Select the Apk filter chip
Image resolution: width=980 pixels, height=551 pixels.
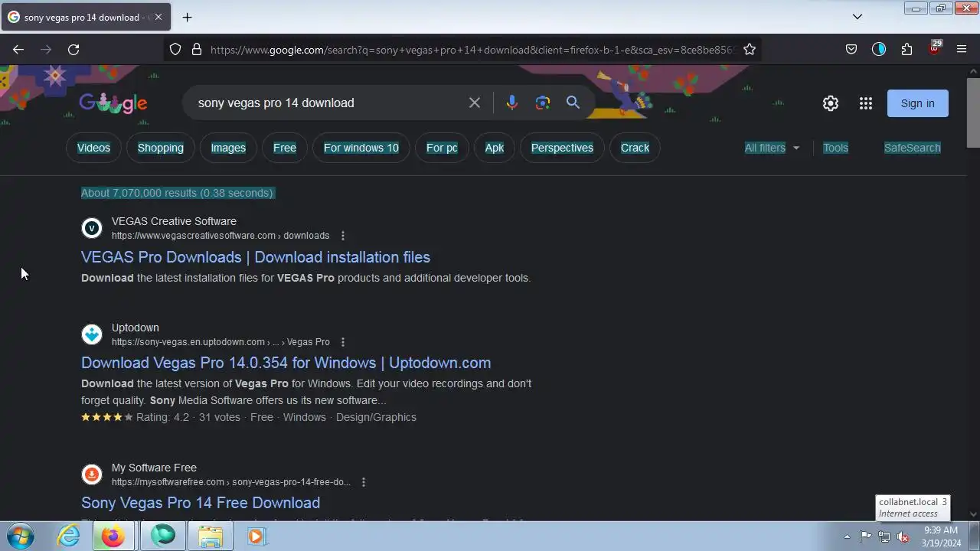coord(495,148)
